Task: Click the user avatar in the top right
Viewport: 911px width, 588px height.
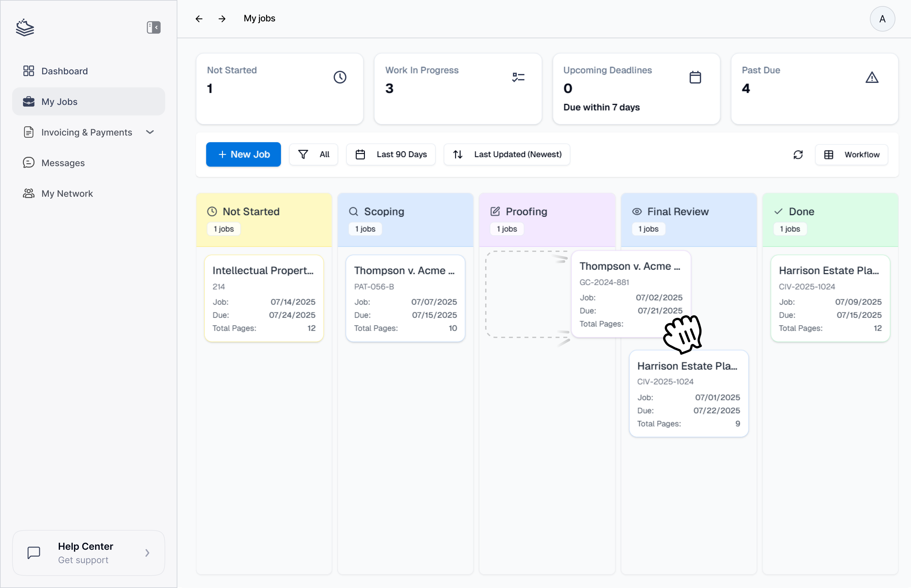Action: pos(882,18)
